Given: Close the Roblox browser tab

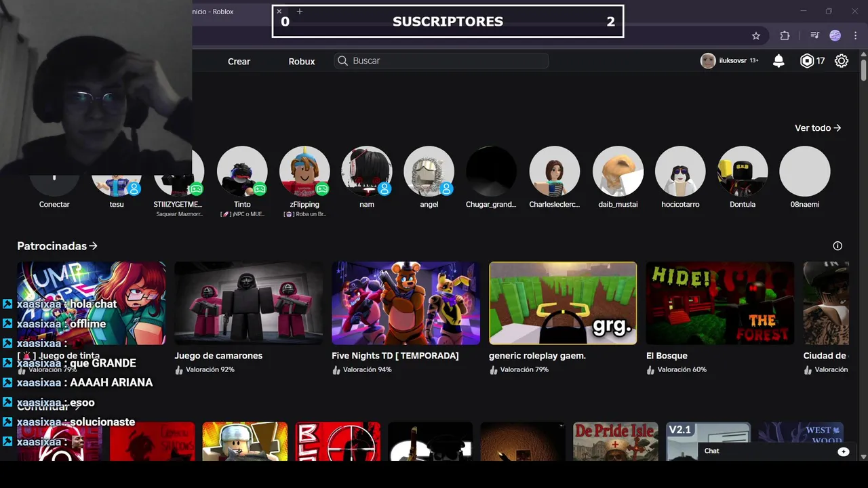Looking at the screenshot, I should tap(279, 12).
